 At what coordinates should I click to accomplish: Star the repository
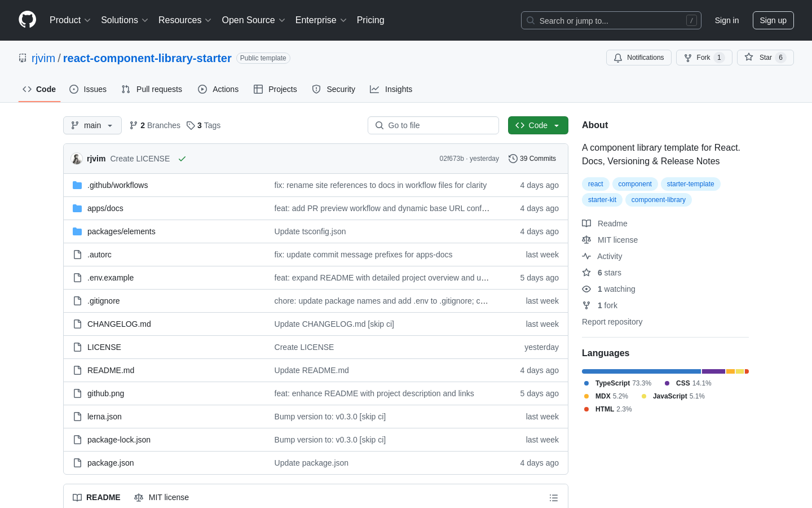[x=765, y=58]
